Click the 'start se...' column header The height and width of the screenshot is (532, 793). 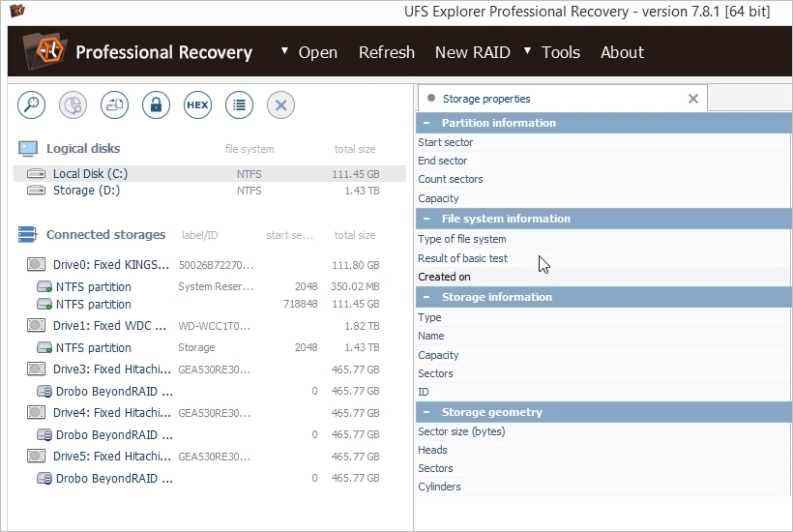(x=290, y=235)
